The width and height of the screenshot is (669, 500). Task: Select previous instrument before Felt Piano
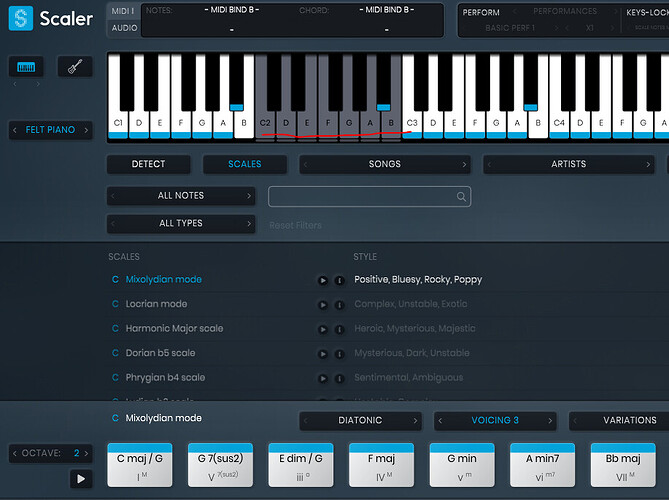coord(15,130)
